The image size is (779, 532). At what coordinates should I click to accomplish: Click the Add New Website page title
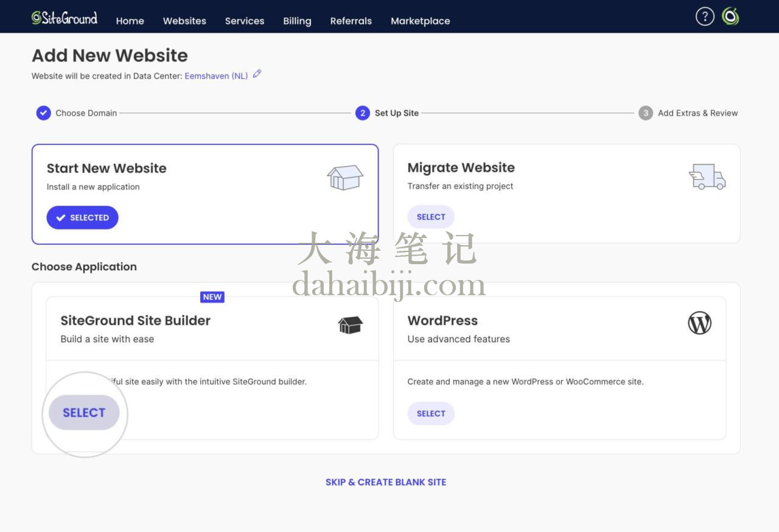[x=110, y=55]
